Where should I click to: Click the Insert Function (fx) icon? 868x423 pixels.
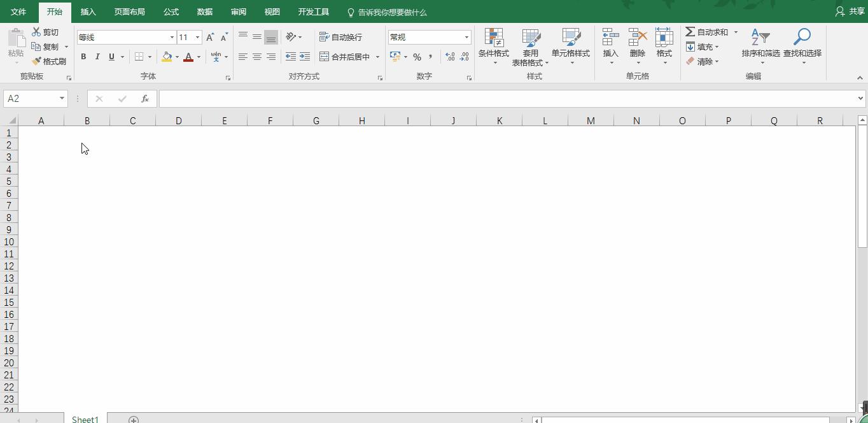[145, 98]
